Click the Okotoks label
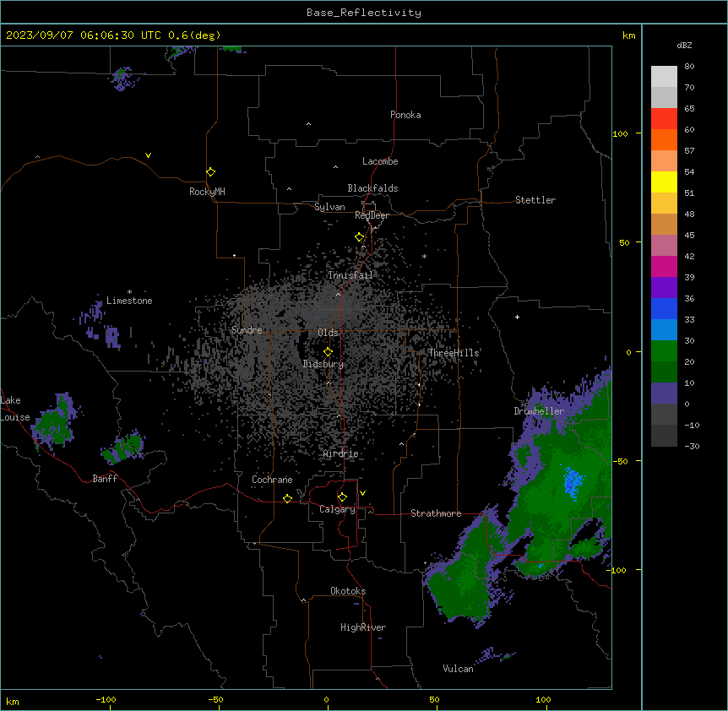This screenshot has height=711, width=728. 348,591
